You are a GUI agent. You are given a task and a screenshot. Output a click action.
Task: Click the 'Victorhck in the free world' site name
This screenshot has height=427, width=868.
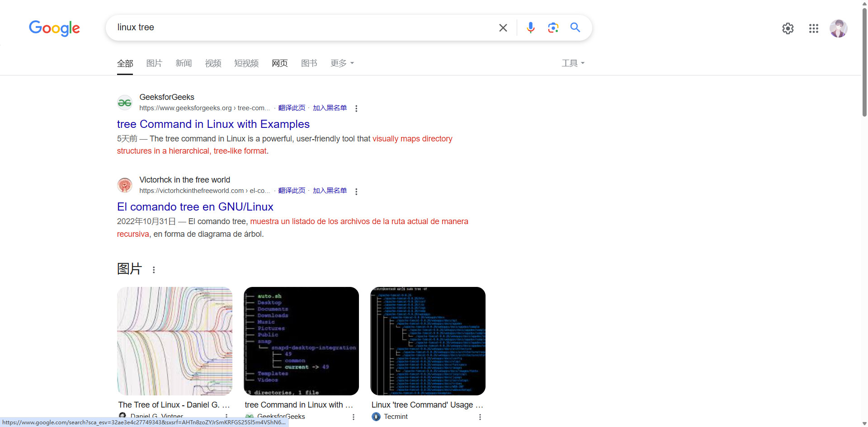pyautogui.click(x=184, y=180)
